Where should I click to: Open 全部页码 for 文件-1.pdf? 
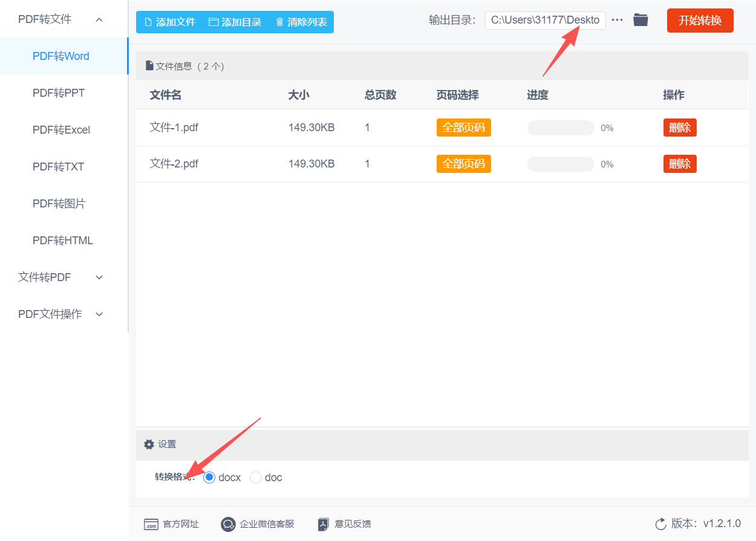click(464, 128)
